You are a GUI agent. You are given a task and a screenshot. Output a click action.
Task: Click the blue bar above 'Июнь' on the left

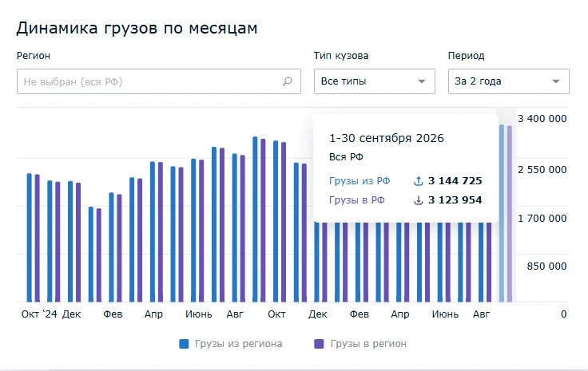point(193,231)
